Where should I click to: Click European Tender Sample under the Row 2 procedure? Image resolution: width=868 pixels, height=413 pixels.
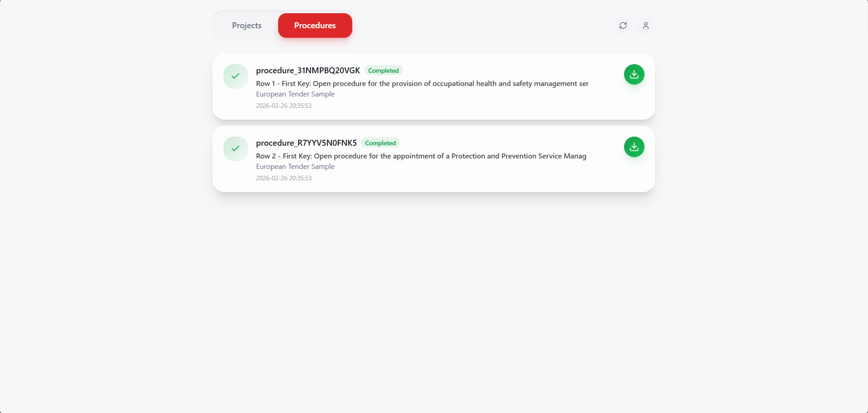pyautogui.click(x=295, y=167)
